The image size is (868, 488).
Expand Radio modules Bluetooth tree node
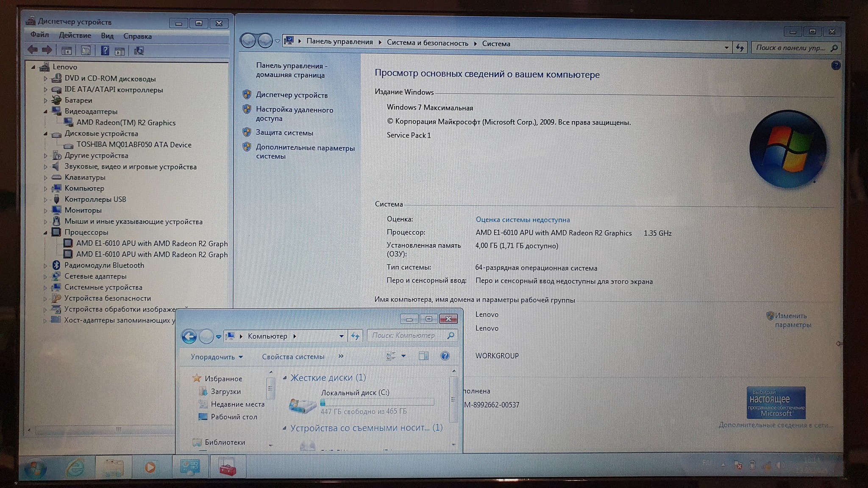pyautogui.click(x=45, y=266)
